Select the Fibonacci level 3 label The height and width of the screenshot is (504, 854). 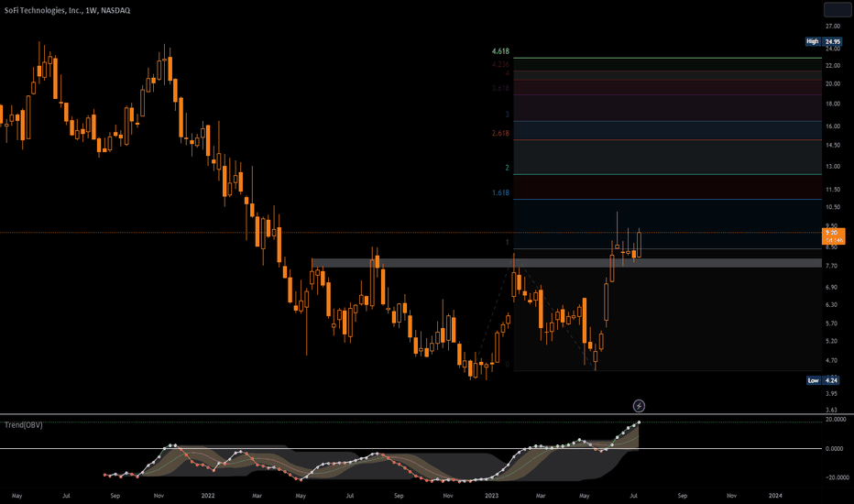pos(507,115)
